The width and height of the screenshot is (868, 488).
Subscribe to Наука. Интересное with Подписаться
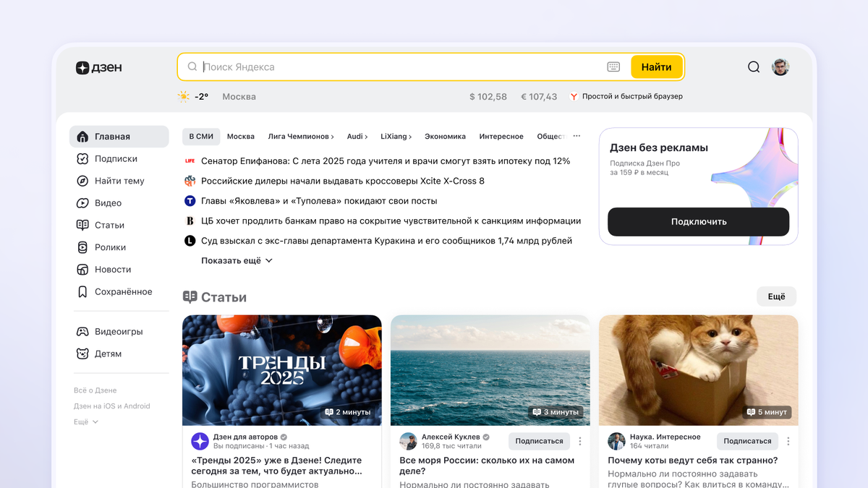pyautogui.click(x=747, y=441)
